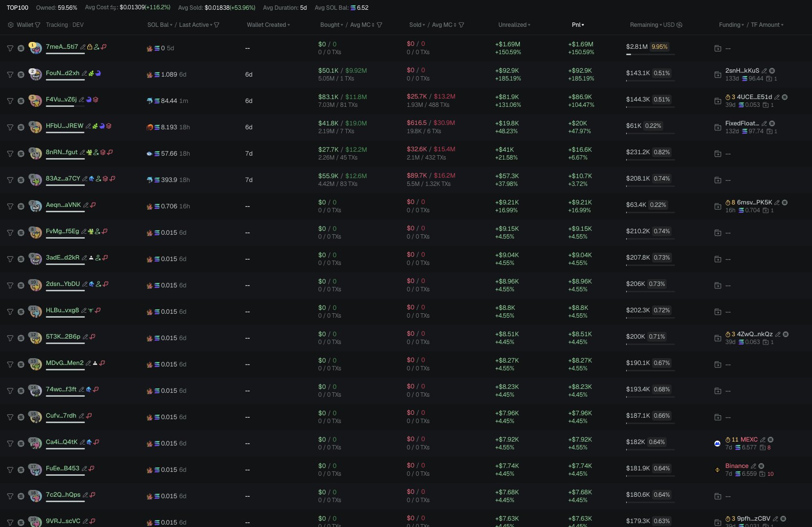812x527 pixels.
Task: Click the Solscan circle icon on F4Vu...vZ6j row
Action: (x=20, y=101)
